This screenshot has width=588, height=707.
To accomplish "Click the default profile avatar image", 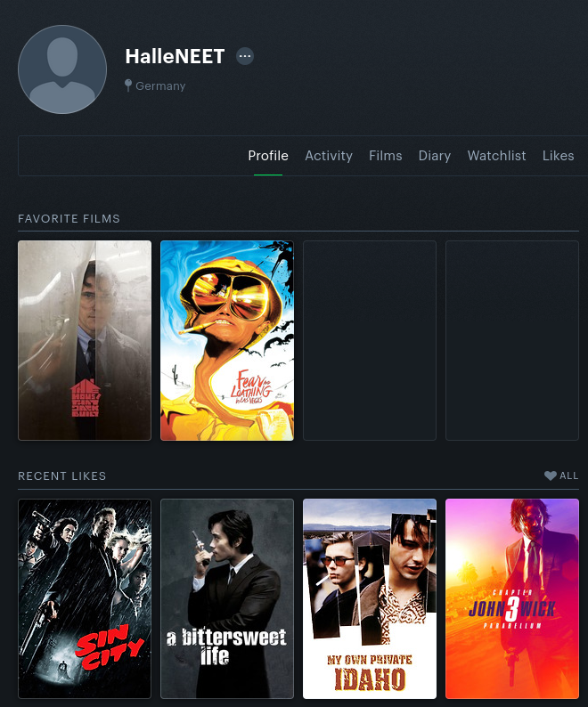I will pyautogui.click(x=62, y=69).
